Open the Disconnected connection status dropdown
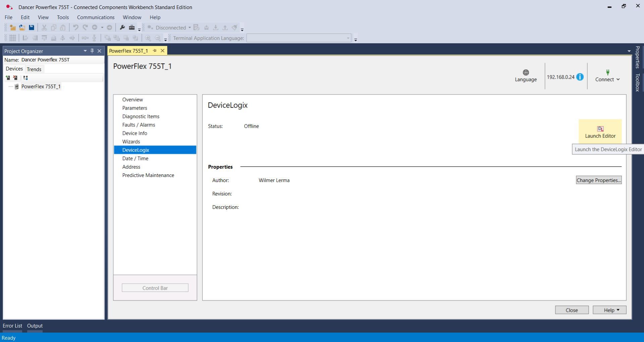Viewport: 644px width, 342px height. tap(190, 27)
